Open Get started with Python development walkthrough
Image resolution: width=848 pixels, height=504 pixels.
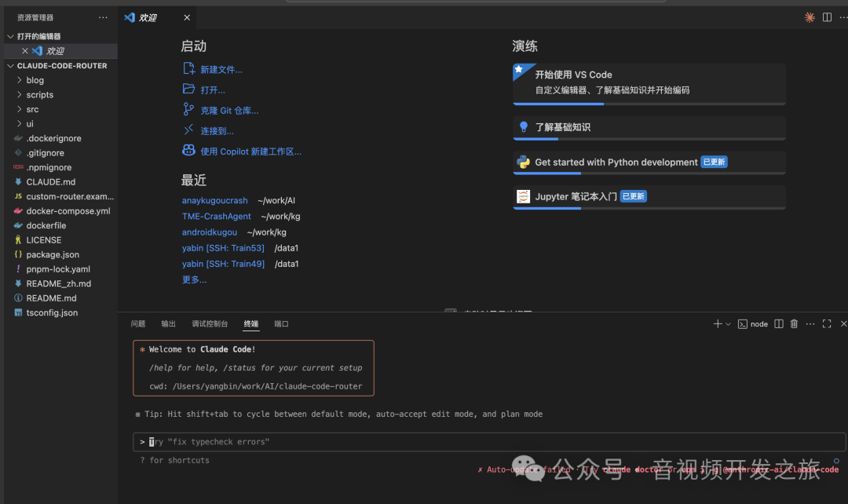click(649, 163)
